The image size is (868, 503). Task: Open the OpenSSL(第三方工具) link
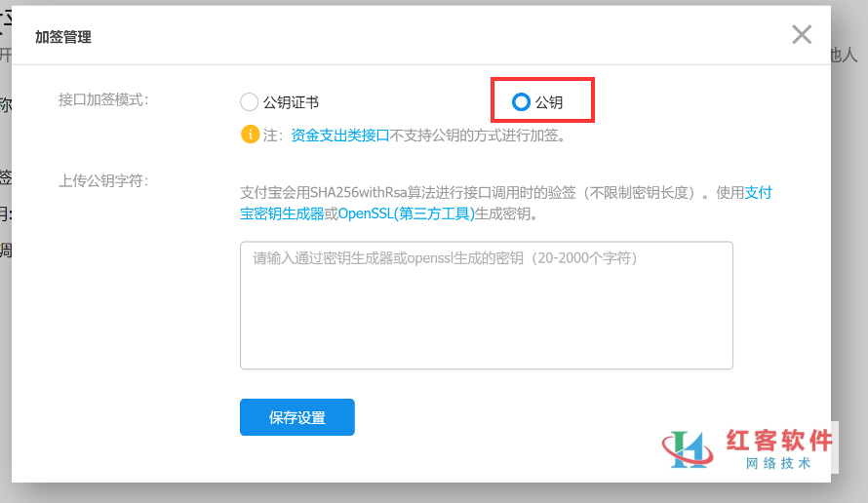pyautogui.click(x=407, y=213)
